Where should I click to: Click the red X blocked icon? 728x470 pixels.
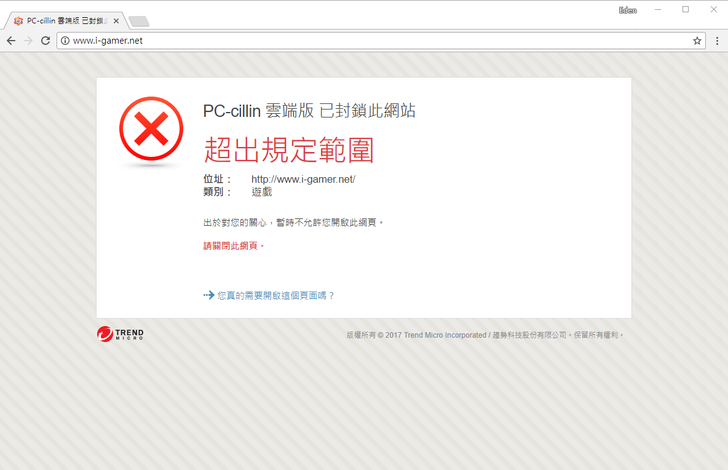point(151,129)
